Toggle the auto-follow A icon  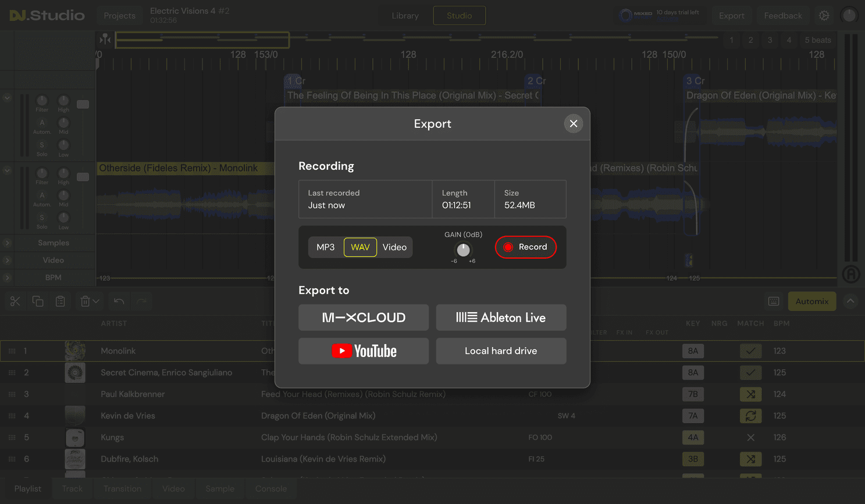pos(851,274)
